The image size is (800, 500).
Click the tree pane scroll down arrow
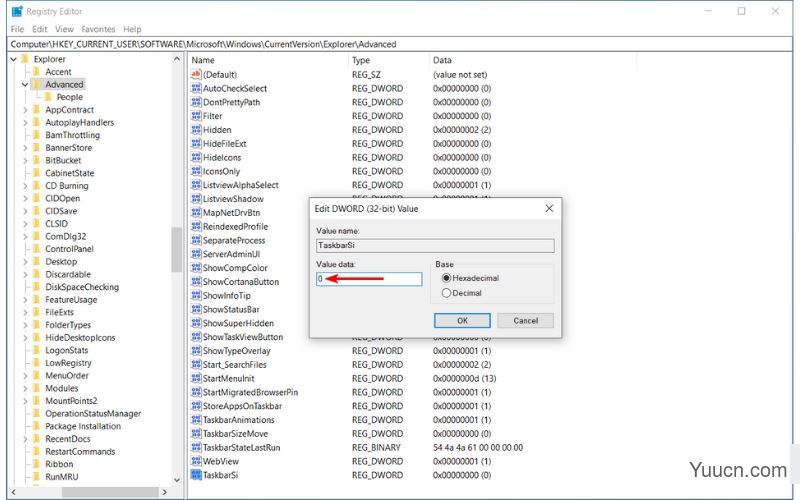(x=177, y=480)
